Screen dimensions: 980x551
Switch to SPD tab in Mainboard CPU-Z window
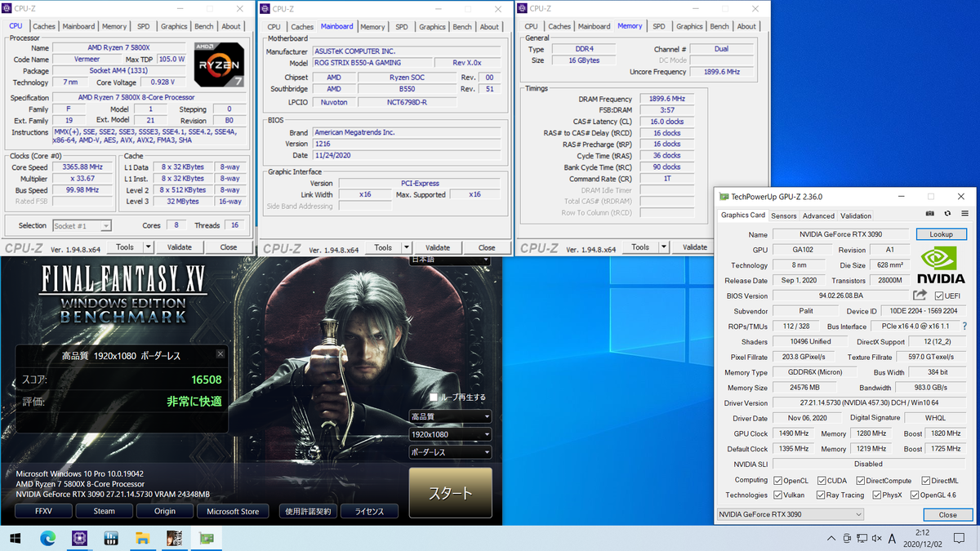401,27
